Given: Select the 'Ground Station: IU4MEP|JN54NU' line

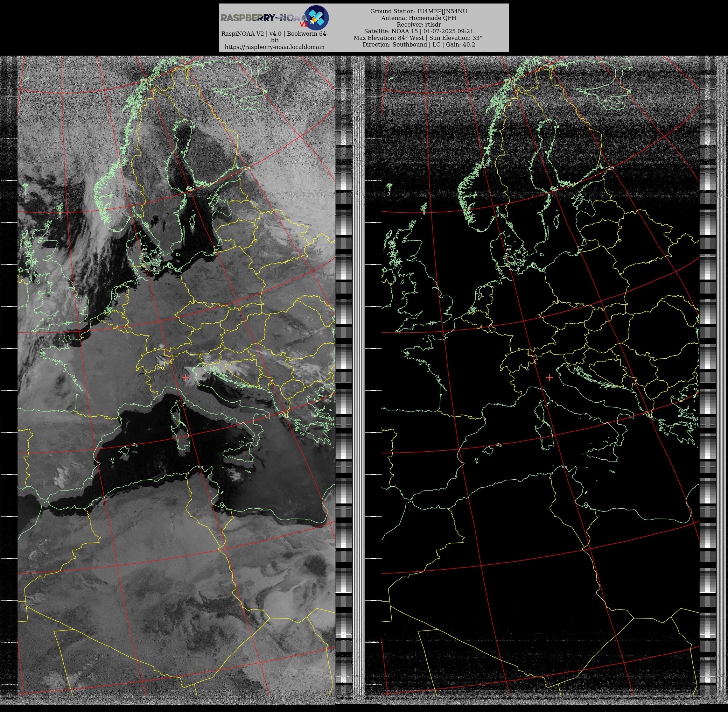Looking at the screenshot, I should [419, 11].
